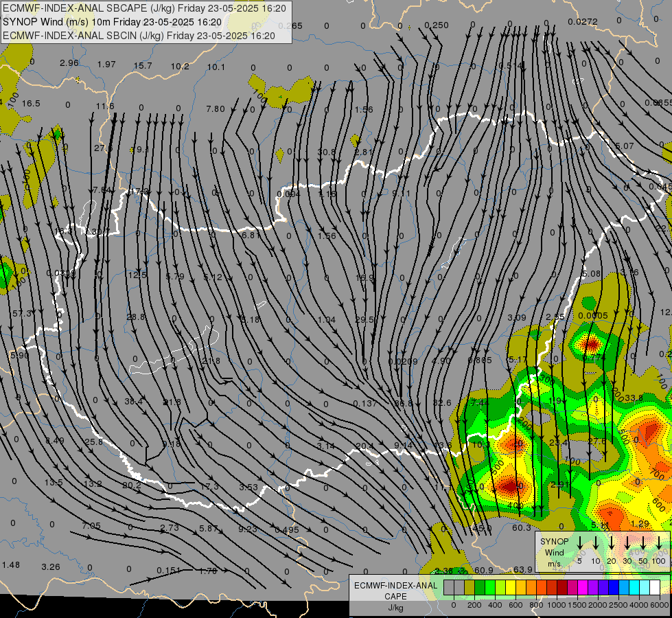The width and height of the screenshot is (672, 618).
Task: Click the 63.9 value on the map
Action: pos(523,569)
